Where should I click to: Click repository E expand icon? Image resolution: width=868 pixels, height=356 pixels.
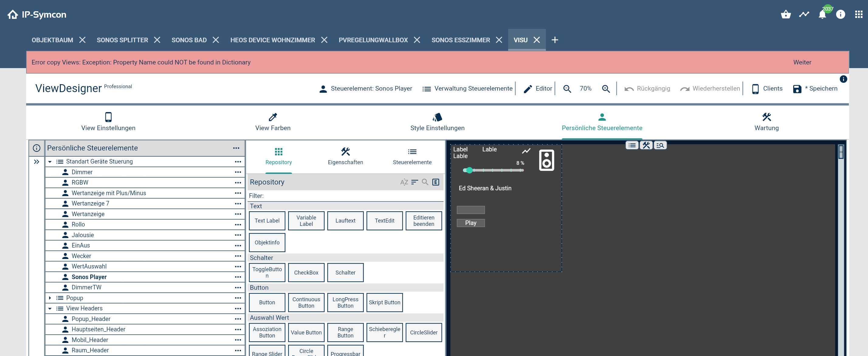point(436,182)
